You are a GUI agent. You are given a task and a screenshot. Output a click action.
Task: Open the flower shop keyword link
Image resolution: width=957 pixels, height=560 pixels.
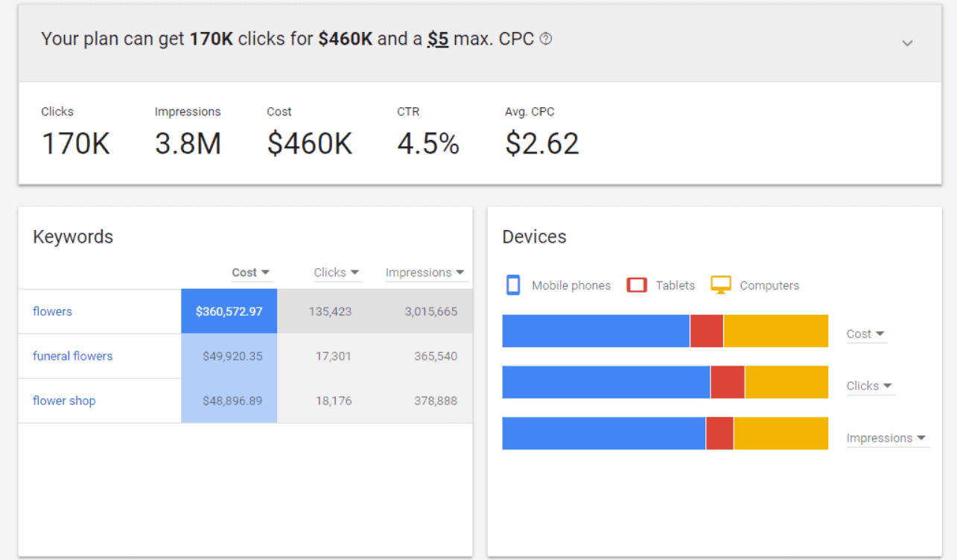64,401
